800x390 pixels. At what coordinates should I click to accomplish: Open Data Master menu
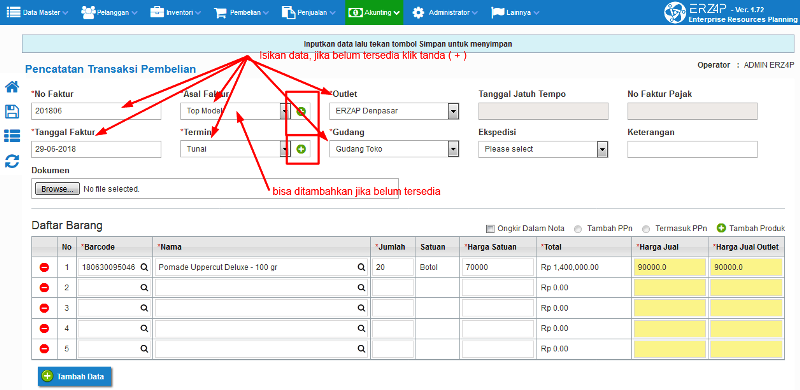click(37, 12)
